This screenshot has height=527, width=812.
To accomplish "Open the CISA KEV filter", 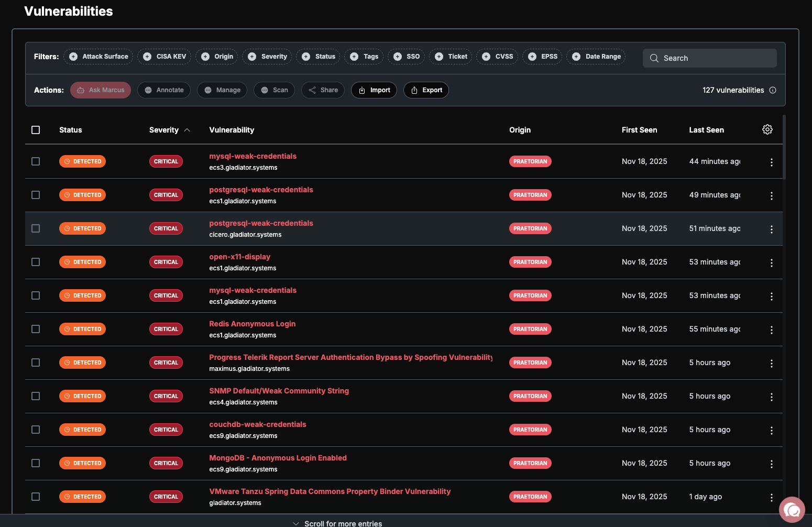I will click(x=164, y=57).
